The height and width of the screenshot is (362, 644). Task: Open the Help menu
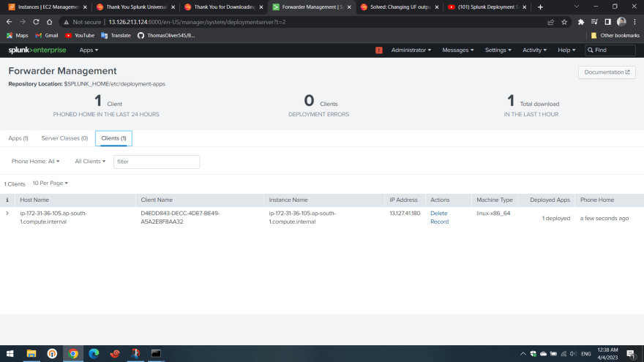(x=566, y=50)
